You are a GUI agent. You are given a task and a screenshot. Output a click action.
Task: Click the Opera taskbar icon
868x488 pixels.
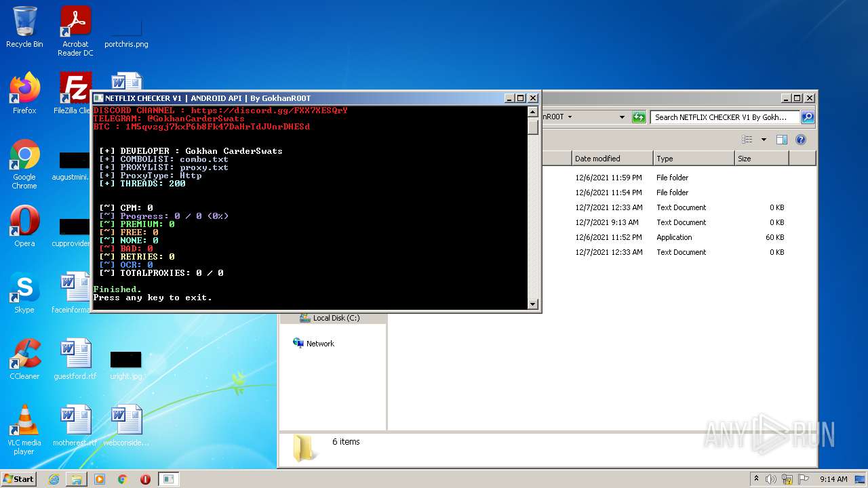pos(145,479)
